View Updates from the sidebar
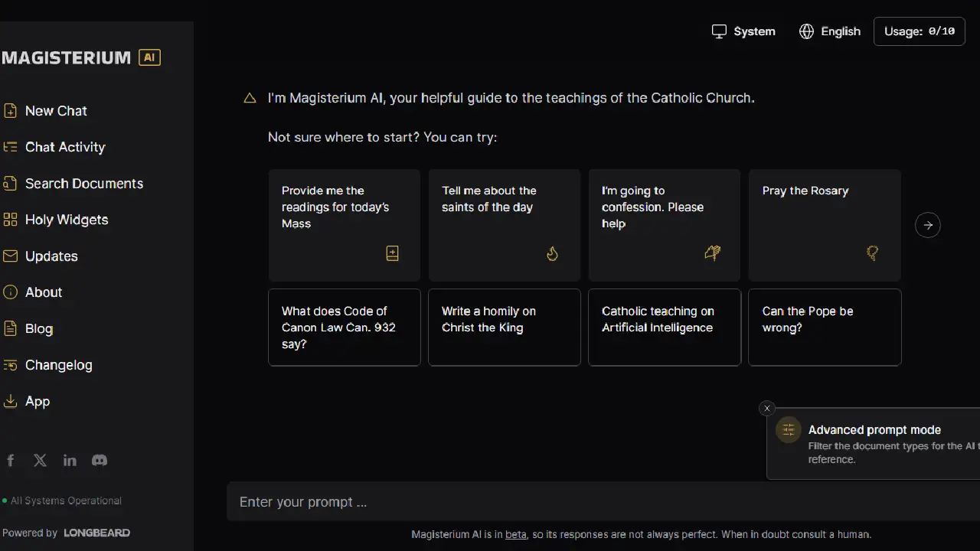Screen dimensions: 980x551 coord(51,256)
